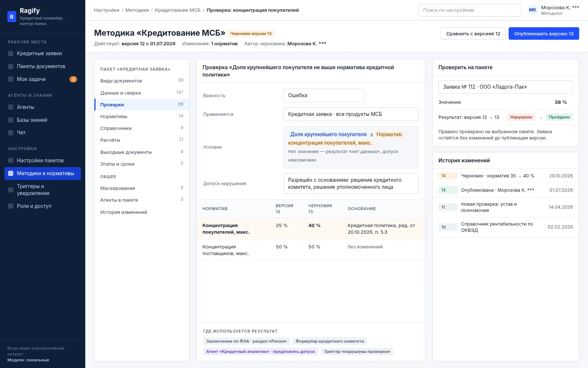Image resolution: width=588 pixels, height=368 pixels.
Task: Click the Ragify logo icon
Action: pos(12,17)
